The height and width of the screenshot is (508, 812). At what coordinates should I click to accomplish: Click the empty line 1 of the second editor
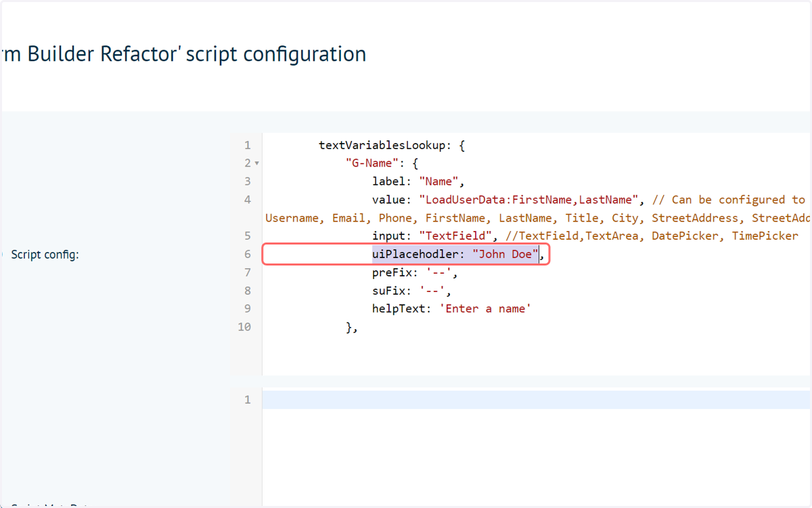pos(537,400)
